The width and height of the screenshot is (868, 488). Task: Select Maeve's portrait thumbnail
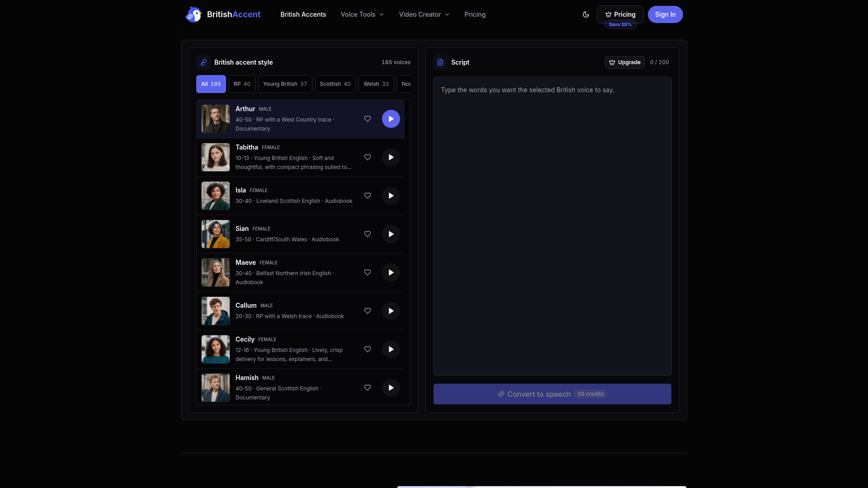[x=216, y=272]
